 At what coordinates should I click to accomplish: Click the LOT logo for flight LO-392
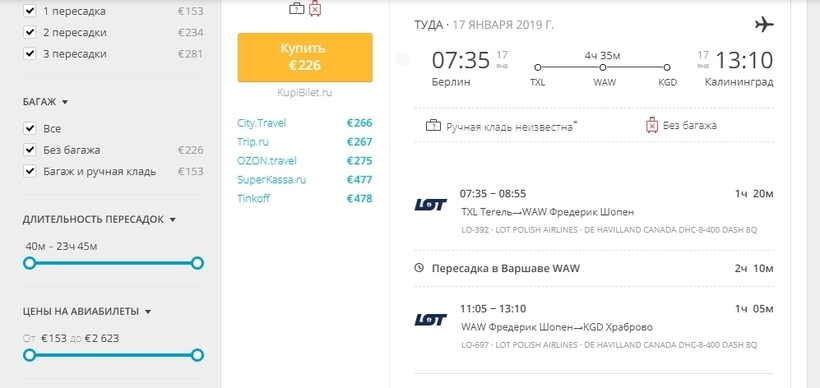pyautogui.click(x=430, y=204)
